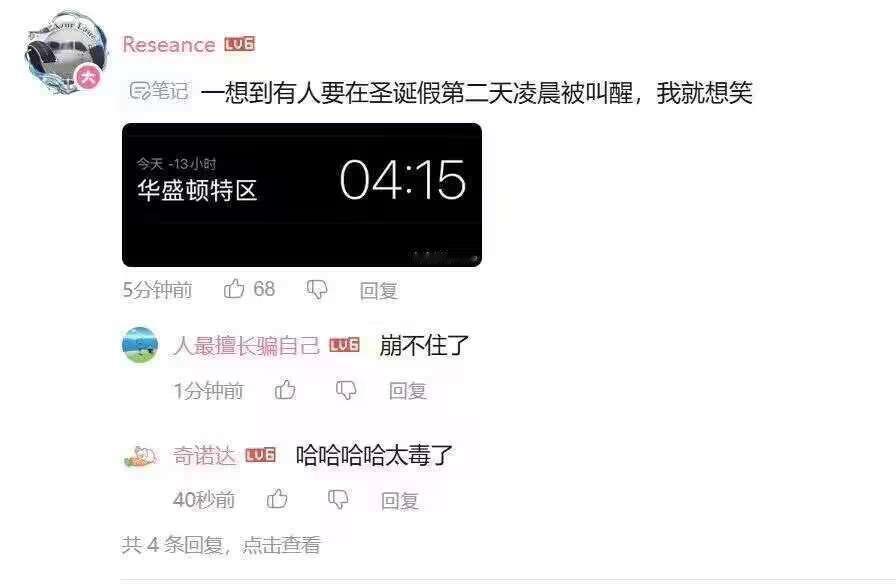Image resolution: width=896 pixels, height=588 pixels.
Task: Expand all 4 replies via 点击查看
Action: (281, 545)
